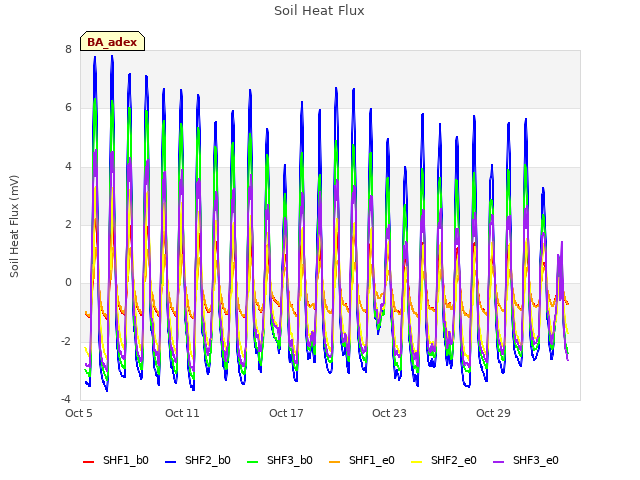Viewport: 640px width, 480px height.
Task: Click the Oct 29 x-axis label
Action: [493, 413]
